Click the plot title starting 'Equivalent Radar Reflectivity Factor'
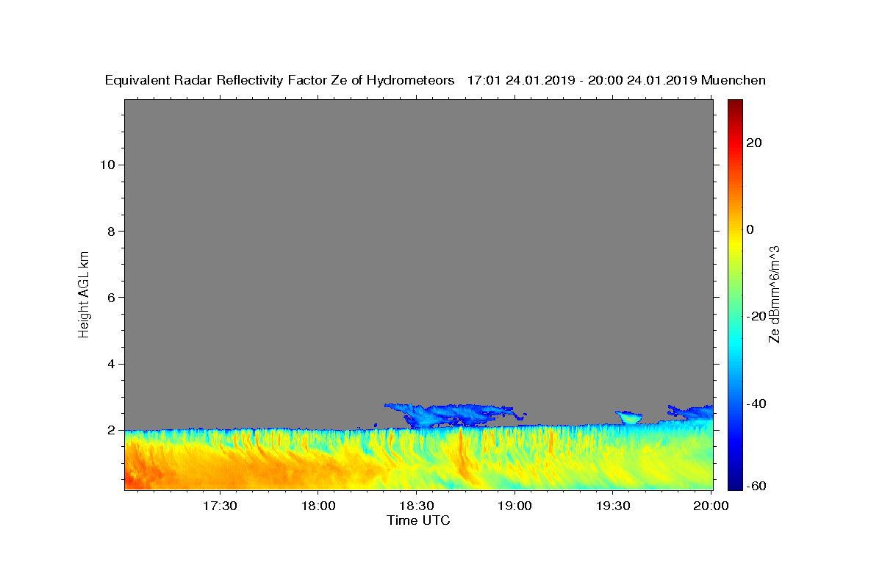The width and height of the screenshot is (882, 588). point(435,80)
